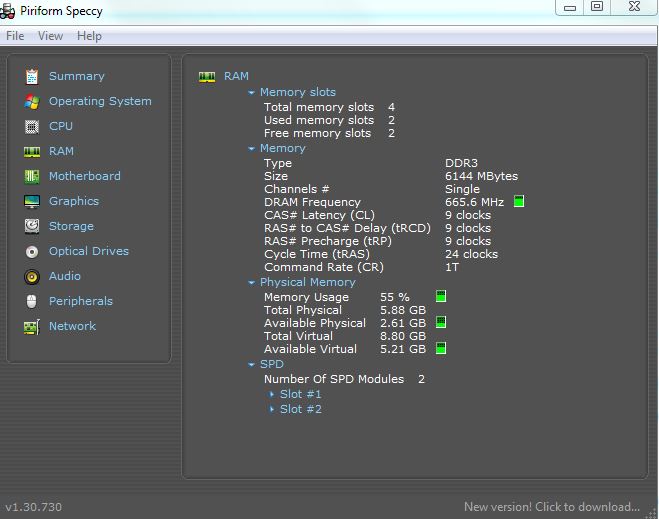The image size is (659, 519).
Task: Click the Operating System Windows flag icon
Action: [x=32, y=101]
